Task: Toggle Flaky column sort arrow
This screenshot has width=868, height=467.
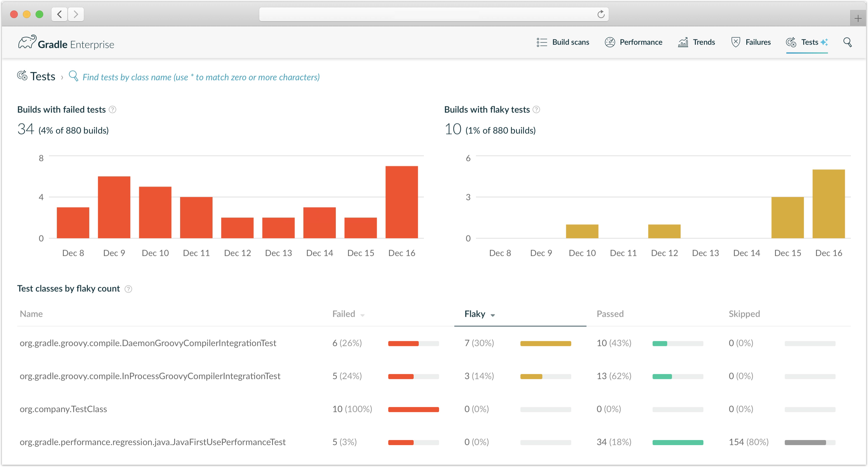Action: tap(493, 315)
